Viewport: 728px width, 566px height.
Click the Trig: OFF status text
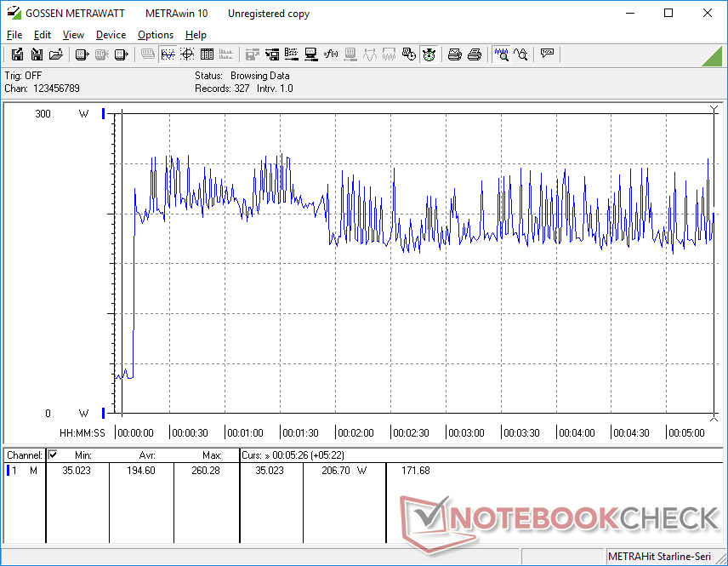pos(23,75)
